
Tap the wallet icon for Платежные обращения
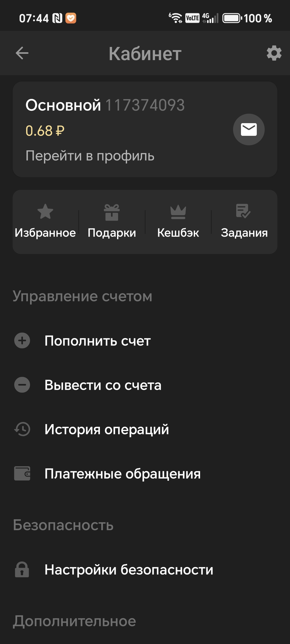[x=22, y=473]
